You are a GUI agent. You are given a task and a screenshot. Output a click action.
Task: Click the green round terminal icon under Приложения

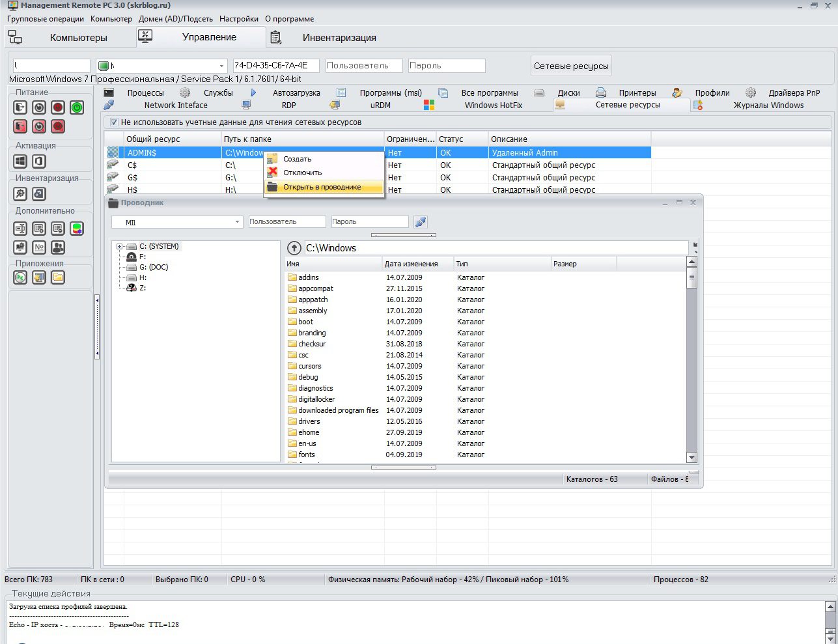[20, 277]
